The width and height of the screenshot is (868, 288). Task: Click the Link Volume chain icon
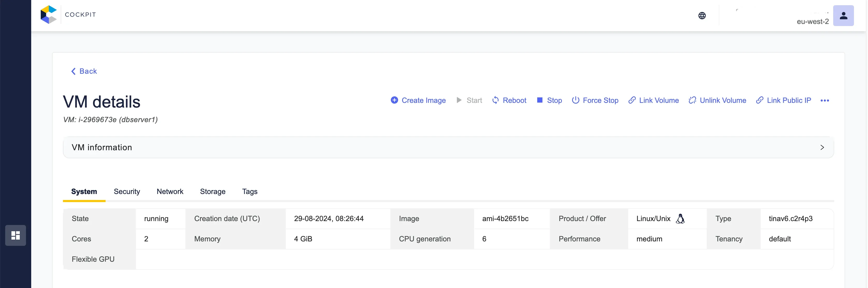pyautogui.click(x=632, y=100)
